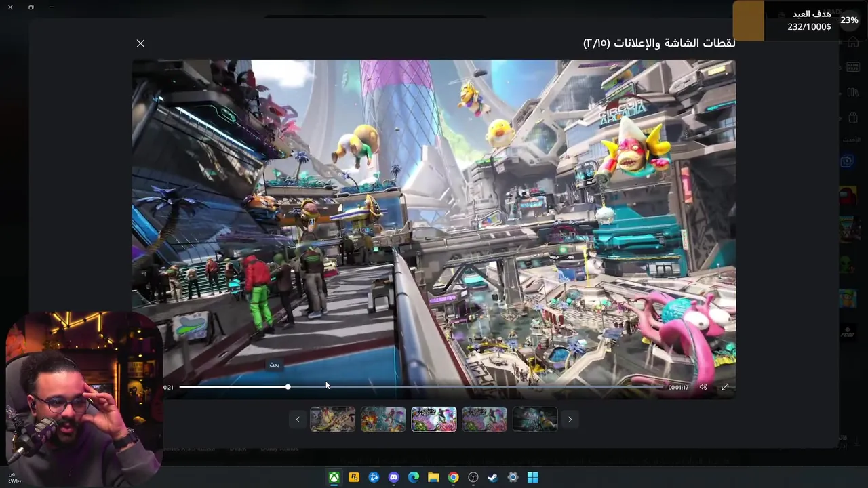Close the screenshots and trailers viewer
Screen dimensions: 868x488
(x=140, y=43)
